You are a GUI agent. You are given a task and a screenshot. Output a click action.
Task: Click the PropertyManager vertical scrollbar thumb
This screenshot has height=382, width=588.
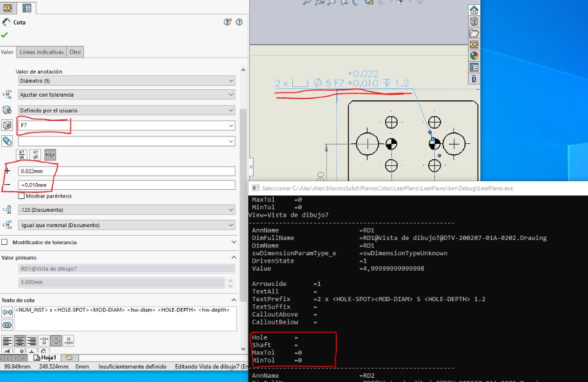pyautogui.click(x=243, y=204)
